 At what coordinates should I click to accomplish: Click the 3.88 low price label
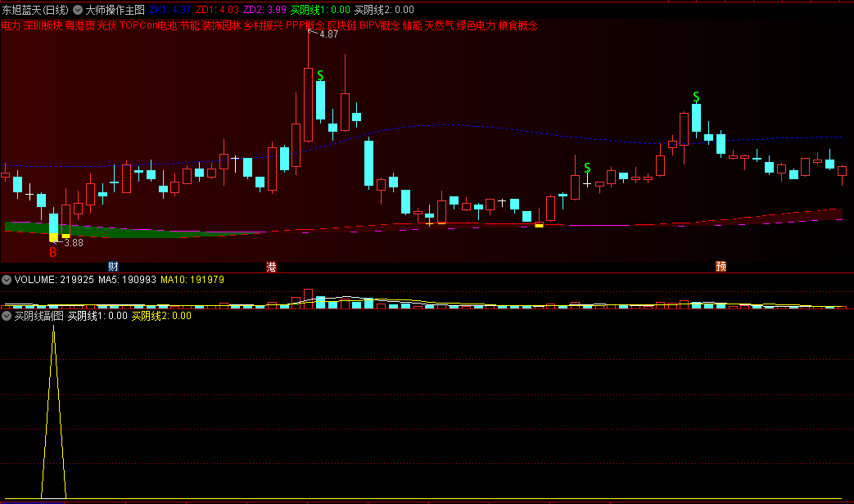tap(74, 243)
